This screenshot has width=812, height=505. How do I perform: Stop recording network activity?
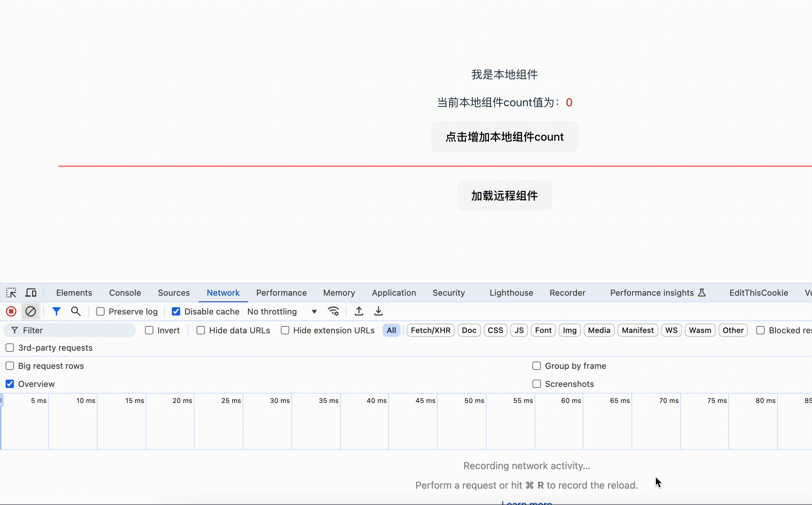[x=11, y=311]
